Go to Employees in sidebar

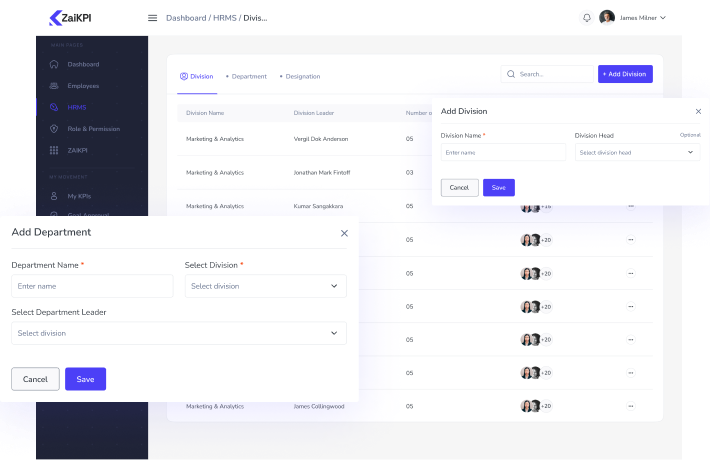83,86
